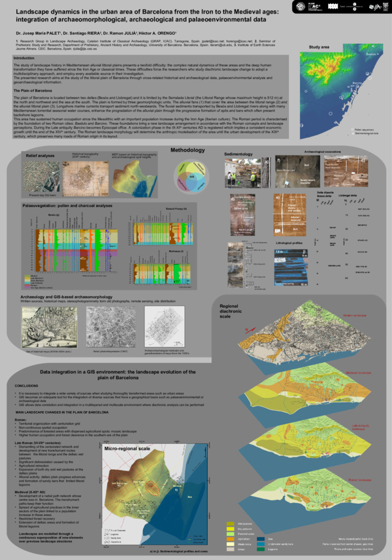
Task: Click the Medieval (X-XIIth AD) subsection label
Action: click(x=30, y=492)
